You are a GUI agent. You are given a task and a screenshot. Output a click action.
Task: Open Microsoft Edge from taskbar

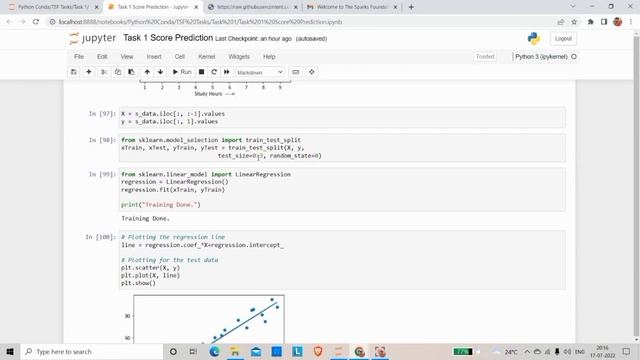pyautogui.click(x=214, y=351)
